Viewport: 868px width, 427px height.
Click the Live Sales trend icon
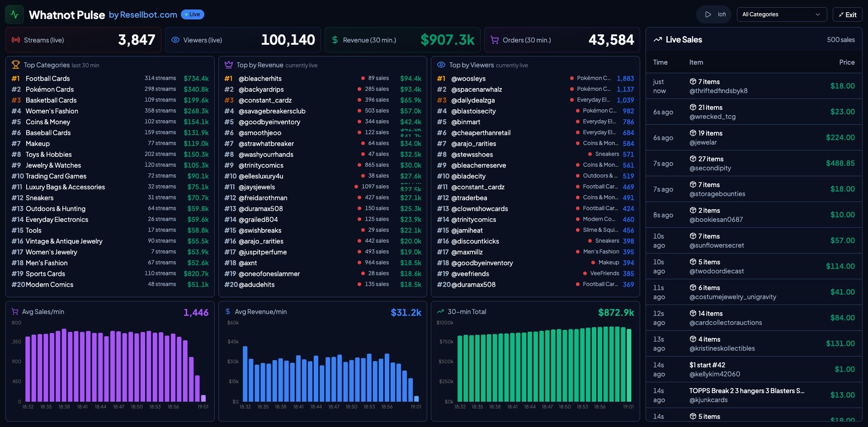[658, 39]
